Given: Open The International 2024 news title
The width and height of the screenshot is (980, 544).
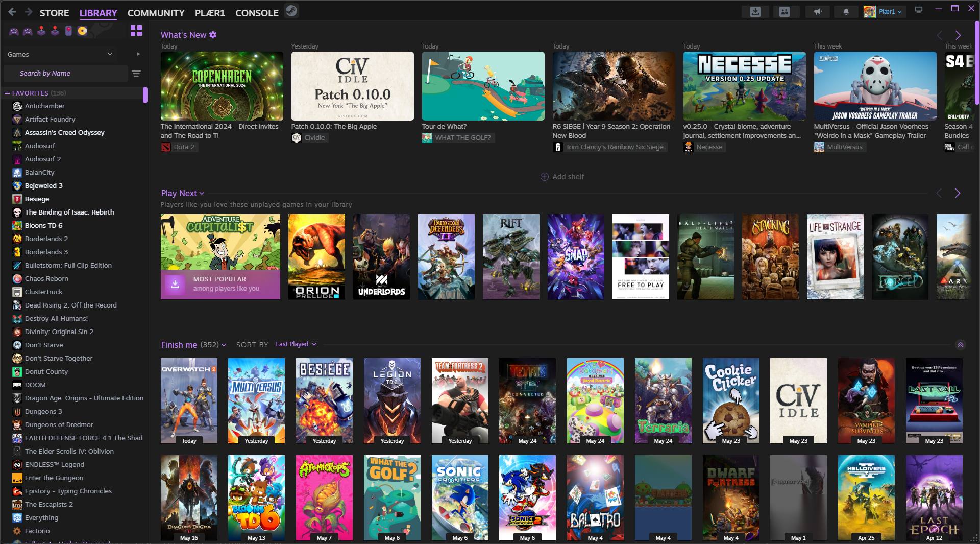Looking at the screenshot, I should click(219, 131).
